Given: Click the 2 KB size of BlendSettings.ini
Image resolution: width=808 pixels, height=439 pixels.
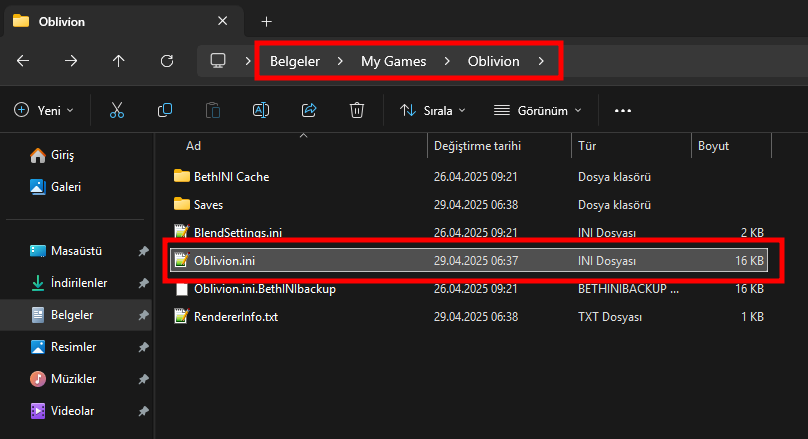Looking at the screenshot, I should click(752, 233).
